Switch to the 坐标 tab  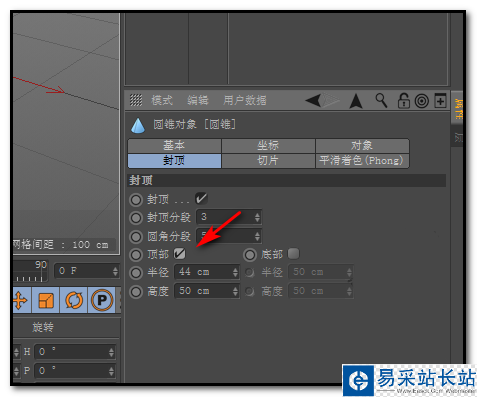click(x=268, y=146)
